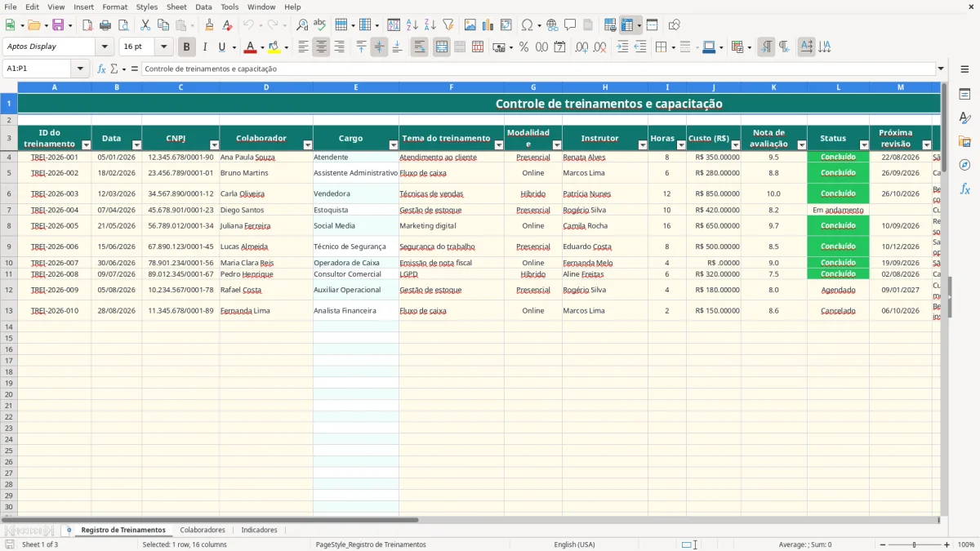Open the Navigator in the sidebar
The width and height of the screenshot is (980, 551).
point(964,165)
